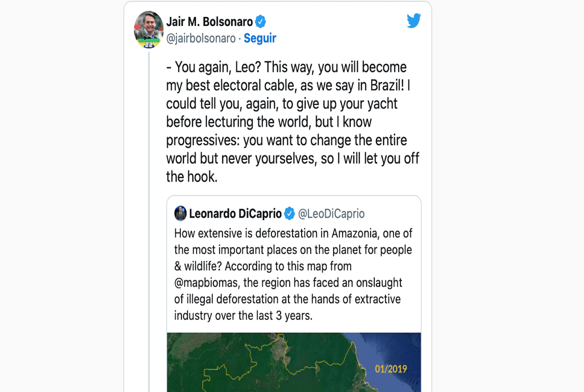Open the @LeoDiCaprio handle
Image resolution: width=584 pixels, height=392 pixels.
331,213
